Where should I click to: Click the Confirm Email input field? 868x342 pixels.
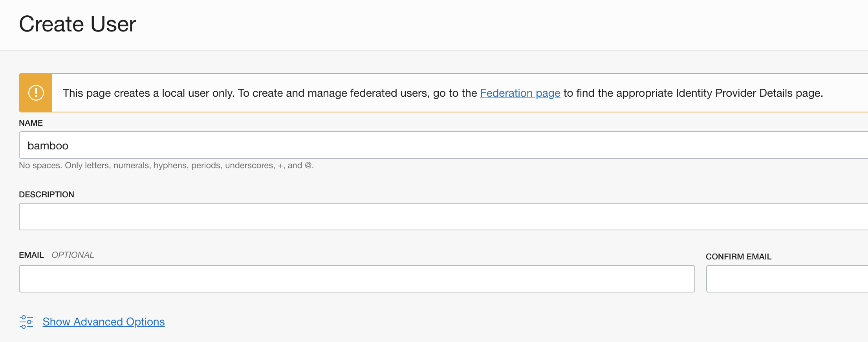click(787, 279)
